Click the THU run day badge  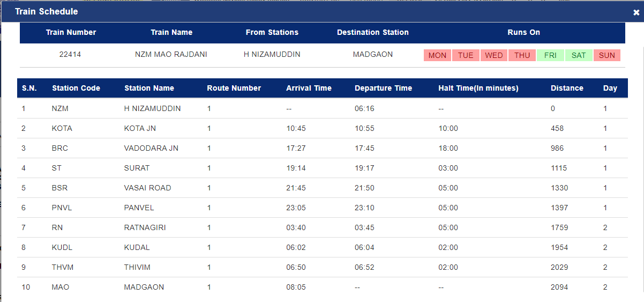(x=522, y=55)
